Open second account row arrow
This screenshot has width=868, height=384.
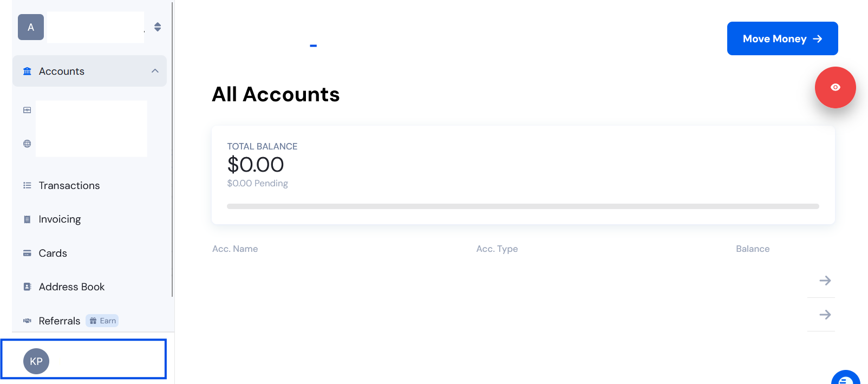(x=825, y=315)
